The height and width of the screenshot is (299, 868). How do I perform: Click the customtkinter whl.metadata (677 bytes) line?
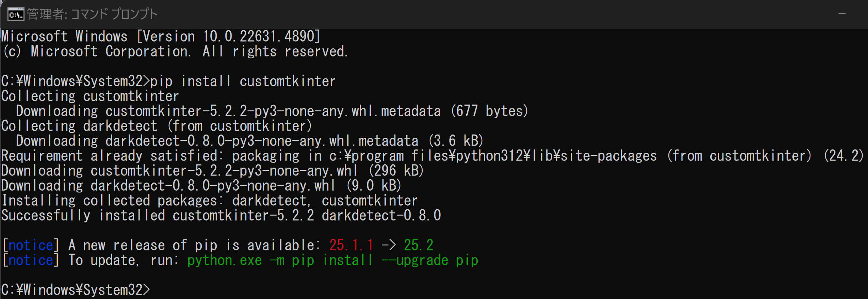tap(272, 111)
